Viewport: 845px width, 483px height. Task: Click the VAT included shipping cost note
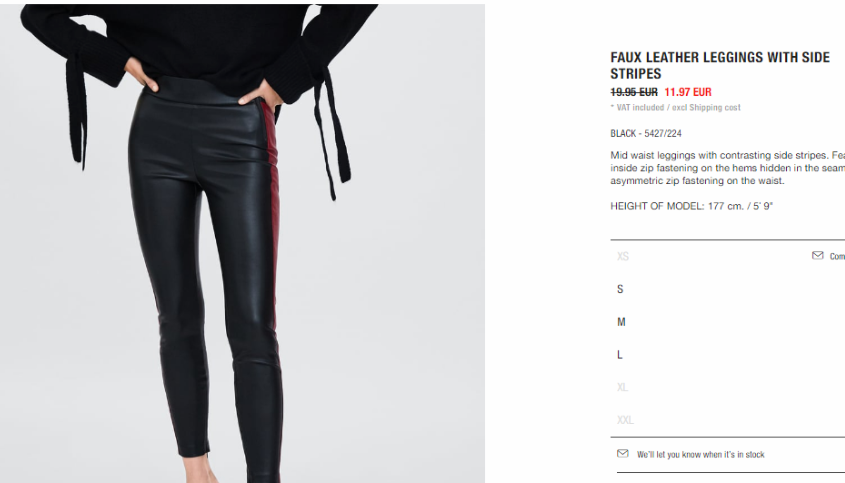click(x=676, y=107)
